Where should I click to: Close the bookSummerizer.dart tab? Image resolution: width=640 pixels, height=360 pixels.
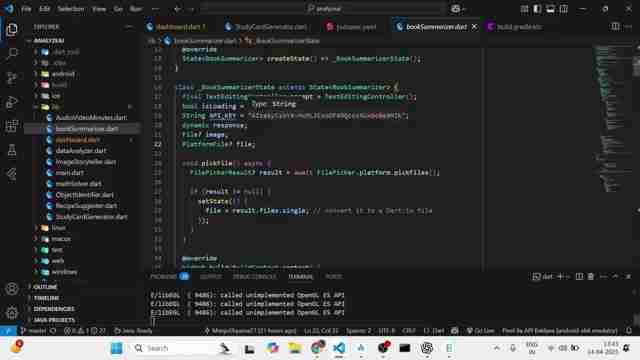(474, 27)
